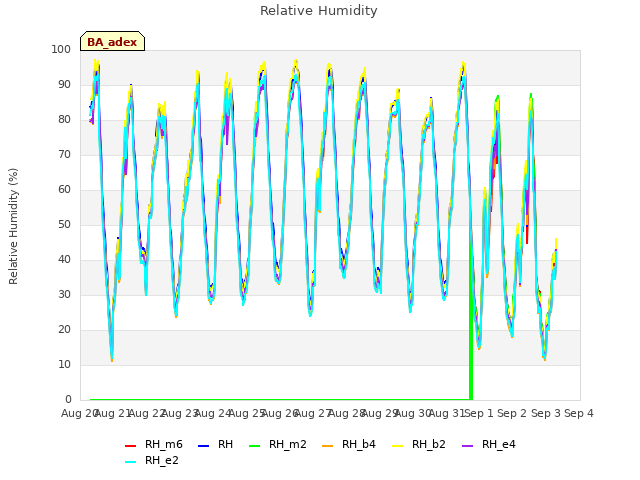640x480 pixels.
Task: Click the 30 value on y-axis
Action: (x=64, y=295)
